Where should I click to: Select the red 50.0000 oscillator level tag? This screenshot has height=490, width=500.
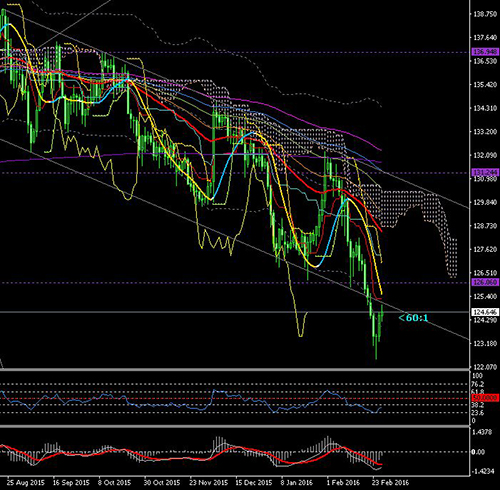[485, 398]
